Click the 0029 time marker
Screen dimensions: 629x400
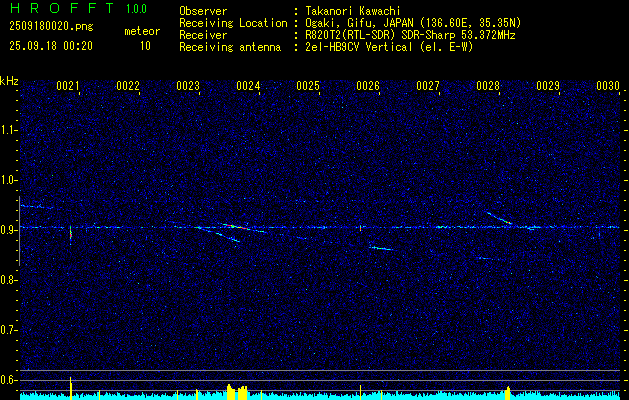click(548, 86)
